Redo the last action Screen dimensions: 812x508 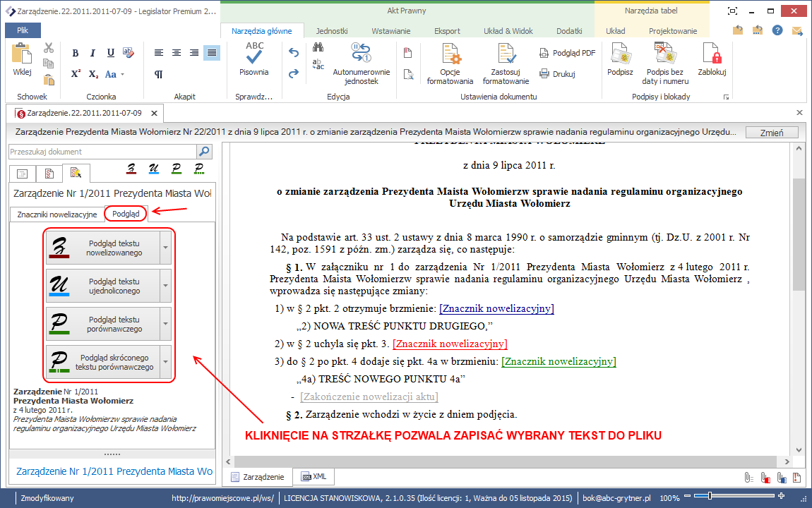(x=294, y=73)
